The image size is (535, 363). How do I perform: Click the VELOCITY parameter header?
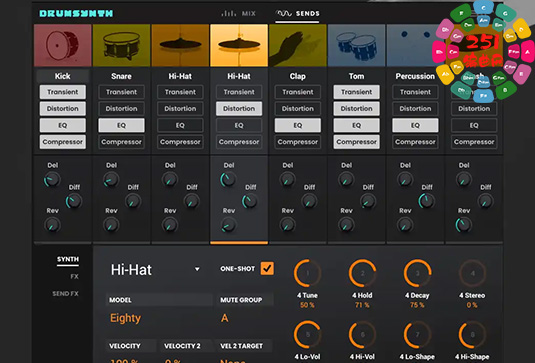(125, 346)
